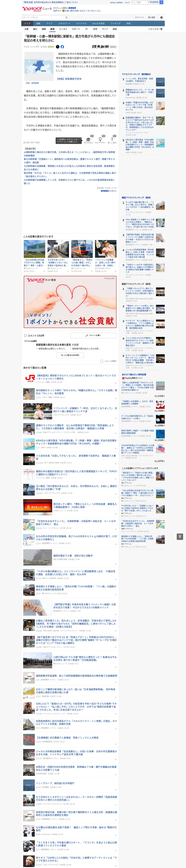This screenshot has height=868, width=186.
Task: Click the scroll-to-top arrow button
Action: tap(180, 537)
